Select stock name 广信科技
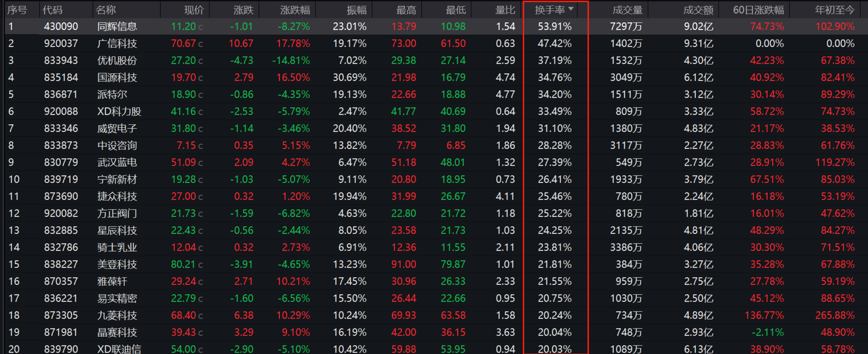The height and width of the screenshot is (354, 868). click(117, 44)
